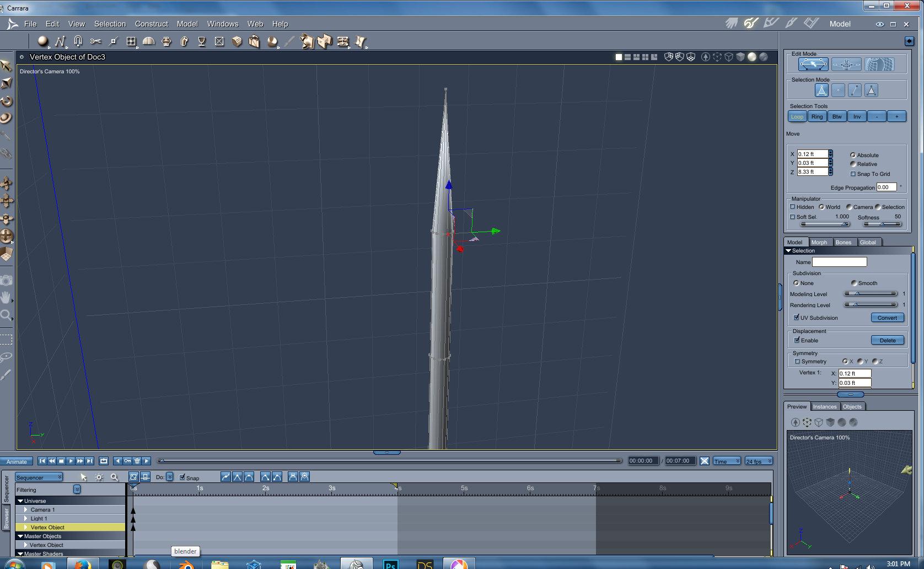Open Firefox from the taskbar
This screenshot has width=924, height=569.
[x=82, y=563]
